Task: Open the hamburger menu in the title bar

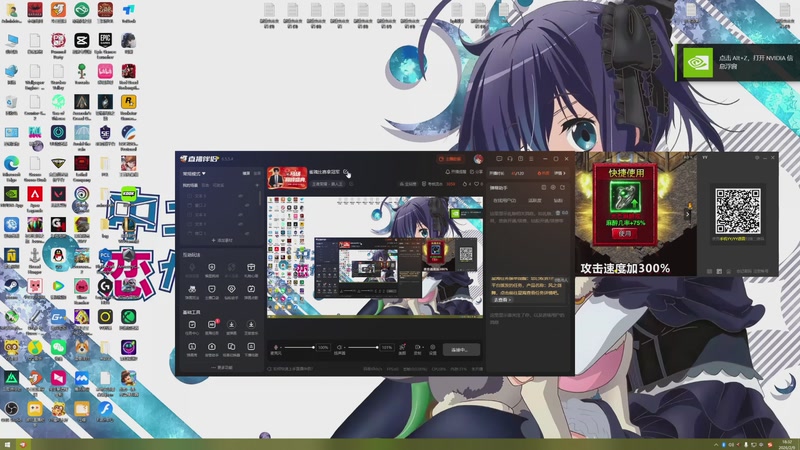Action: click(x=531, y=159)
